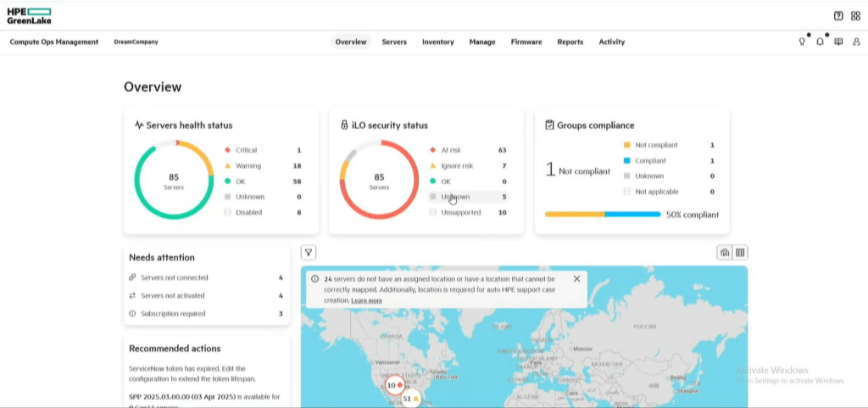Open the user profile icon
The image size is (868, 408).
(x=856, y=42)
